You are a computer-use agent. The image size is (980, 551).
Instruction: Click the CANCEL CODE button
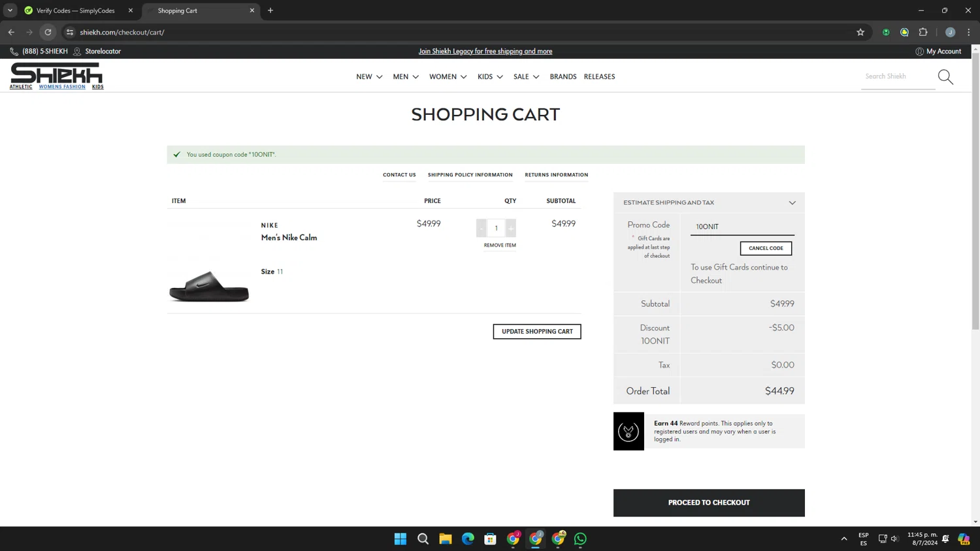pos(766,248)
